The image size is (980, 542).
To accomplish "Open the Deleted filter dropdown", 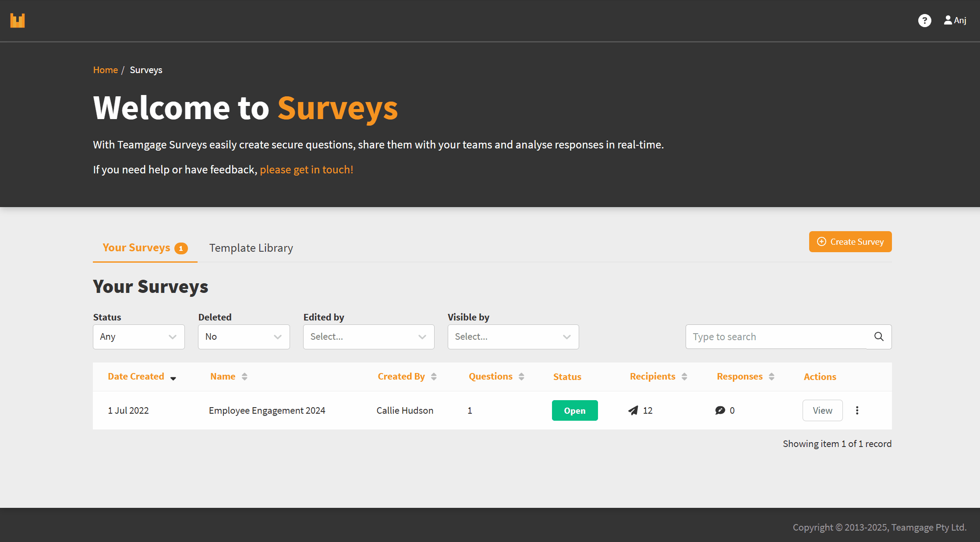I will click(x=244, y=337).
